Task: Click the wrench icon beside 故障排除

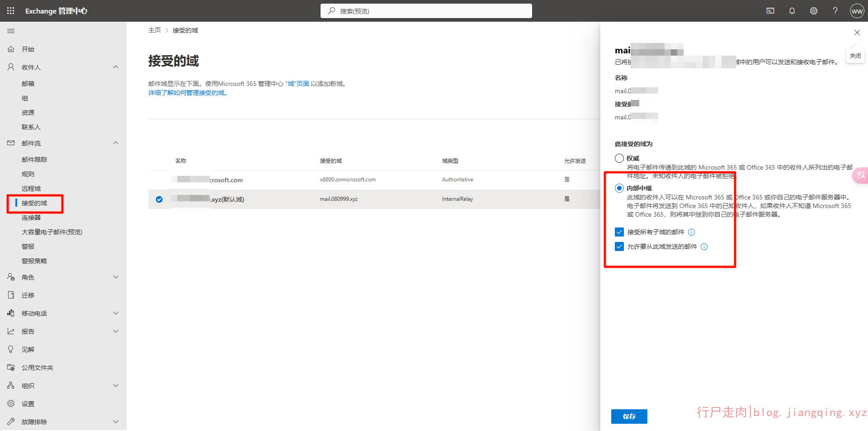Action: [x=11, y=422]
